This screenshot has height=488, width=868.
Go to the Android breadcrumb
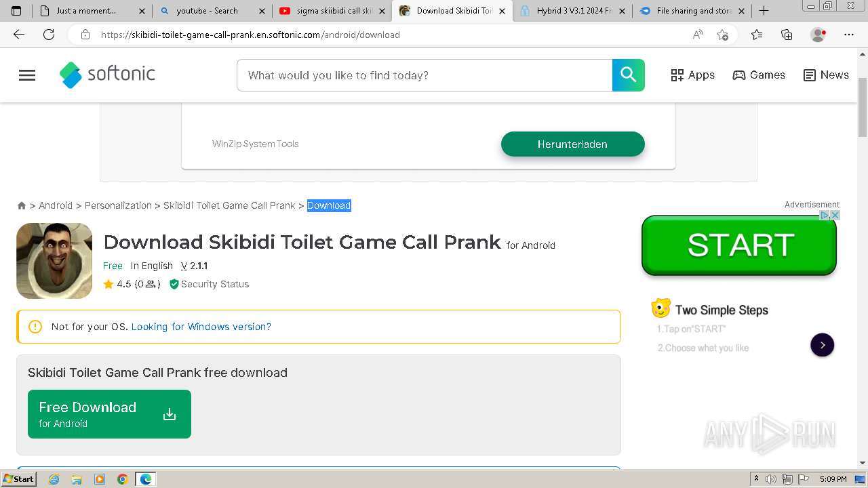pyautogui.click(x=56, y=205)
